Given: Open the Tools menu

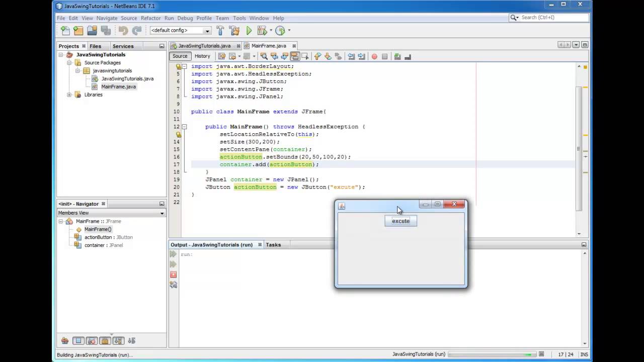Looking at the screenshot, I should pyautogui.click(x=239, y=18).
